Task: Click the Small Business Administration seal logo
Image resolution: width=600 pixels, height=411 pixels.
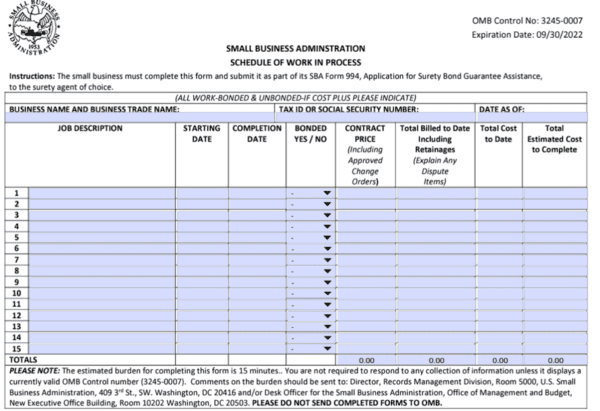Action: (34, 28)
